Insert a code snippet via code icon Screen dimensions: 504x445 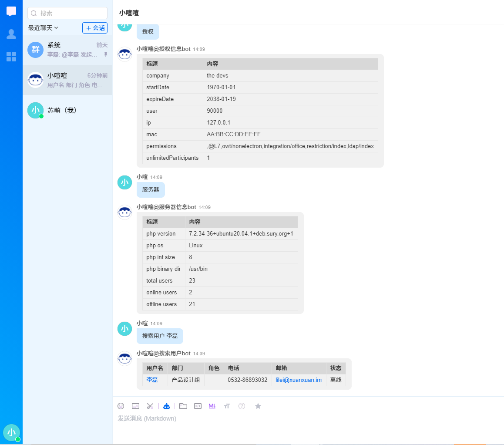(x=198, y=406)
